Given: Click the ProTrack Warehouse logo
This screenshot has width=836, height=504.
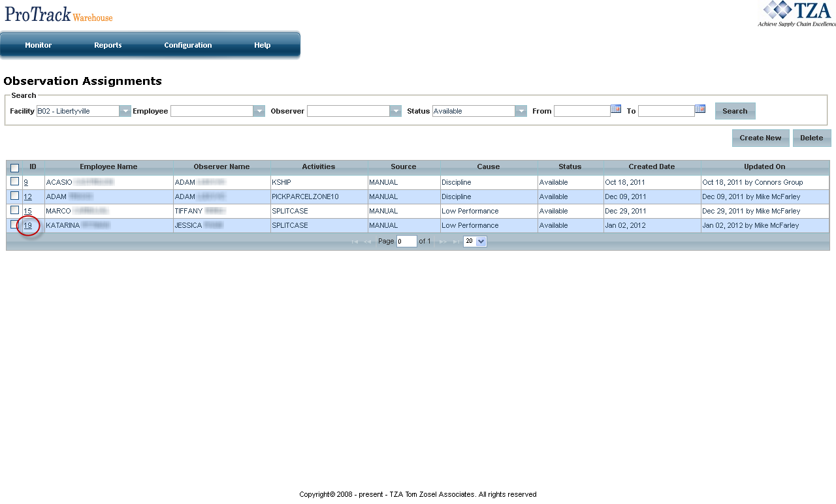Looking at the screenshot, I should 59,14.
